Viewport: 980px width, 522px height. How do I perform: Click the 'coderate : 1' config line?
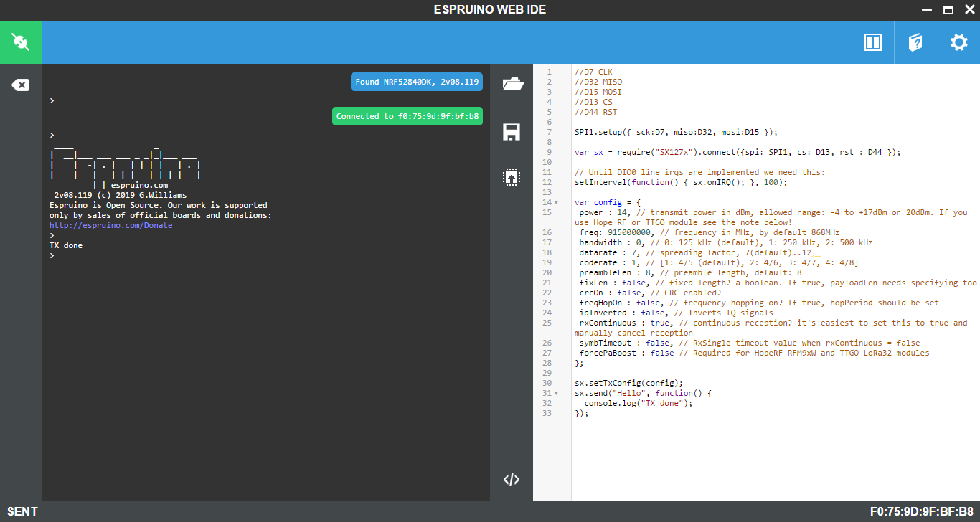coord(718,262)
